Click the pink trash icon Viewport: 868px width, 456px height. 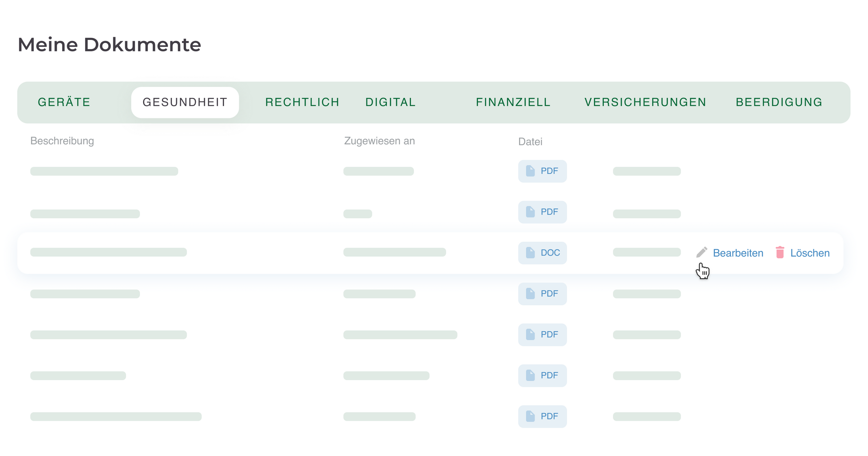tap(780, 252)
